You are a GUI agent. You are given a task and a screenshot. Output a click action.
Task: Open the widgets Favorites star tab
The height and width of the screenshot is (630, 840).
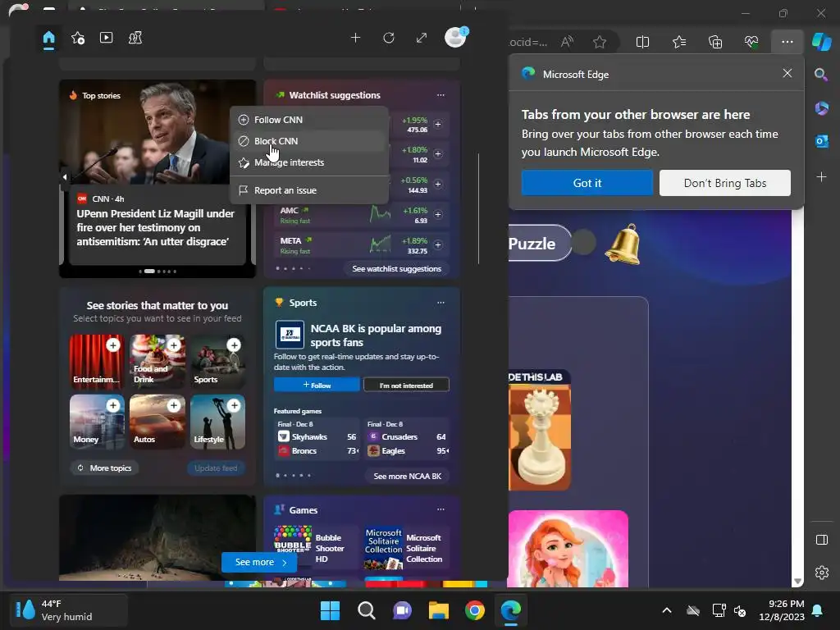tap(78, 38)
